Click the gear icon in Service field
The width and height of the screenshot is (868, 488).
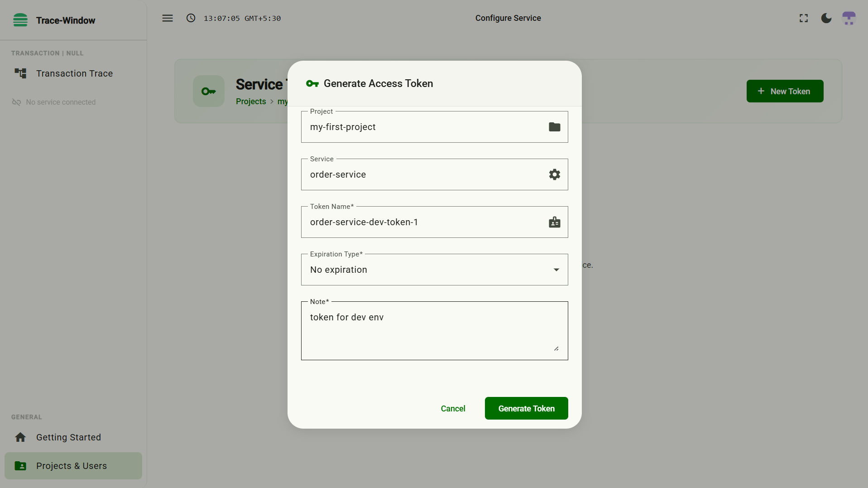coord(555,174)
